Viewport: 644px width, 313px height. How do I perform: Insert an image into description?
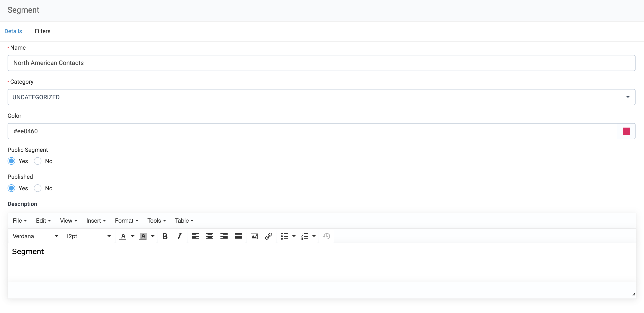pyautogui.click(x=254, y=236)
